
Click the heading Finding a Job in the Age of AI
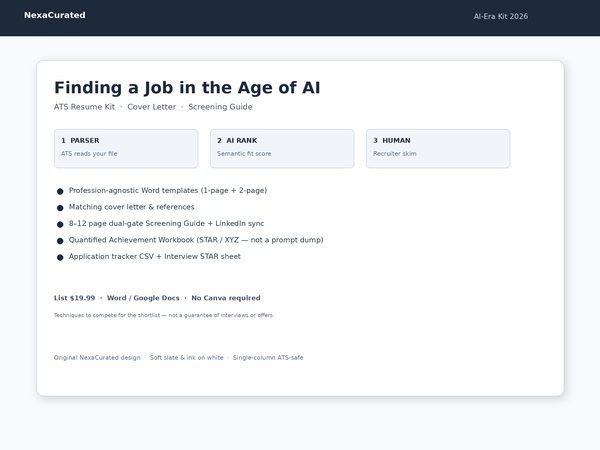pos(187,88)
